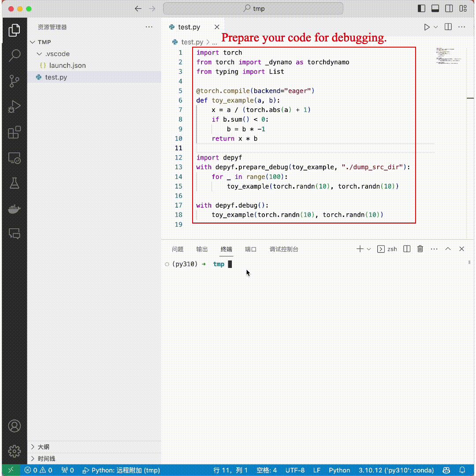The width and height of the screenshot is (476, 476).
Task: Open the Remote Explorer view
Action: click(x=15, y=158)
